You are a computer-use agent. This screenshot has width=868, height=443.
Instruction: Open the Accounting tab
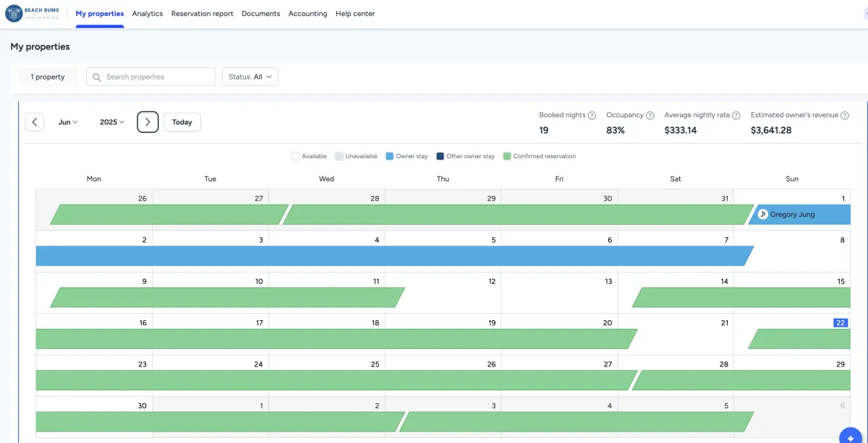click(x=307, y=14)
